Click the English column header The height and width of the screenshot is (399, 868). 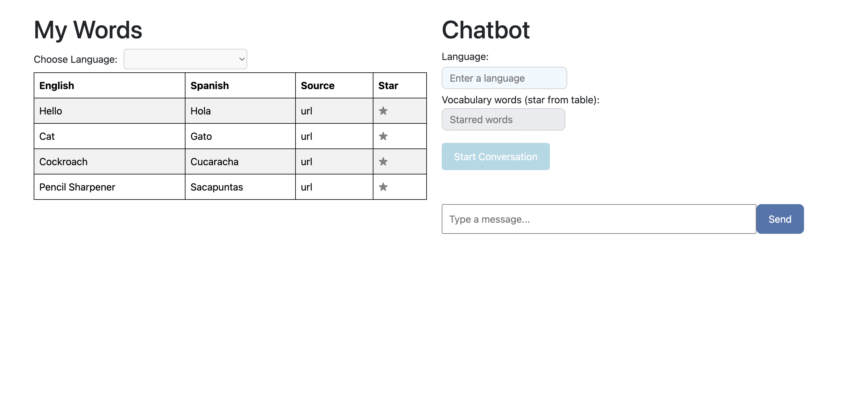click(x=57, y=86)
